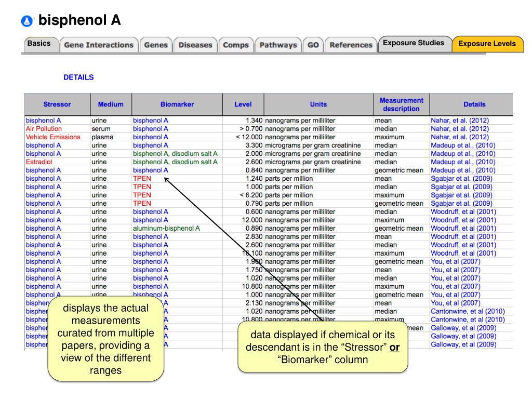
Task: Click TPEN biomarker in the 1.240 row
Action: point(142,179)
